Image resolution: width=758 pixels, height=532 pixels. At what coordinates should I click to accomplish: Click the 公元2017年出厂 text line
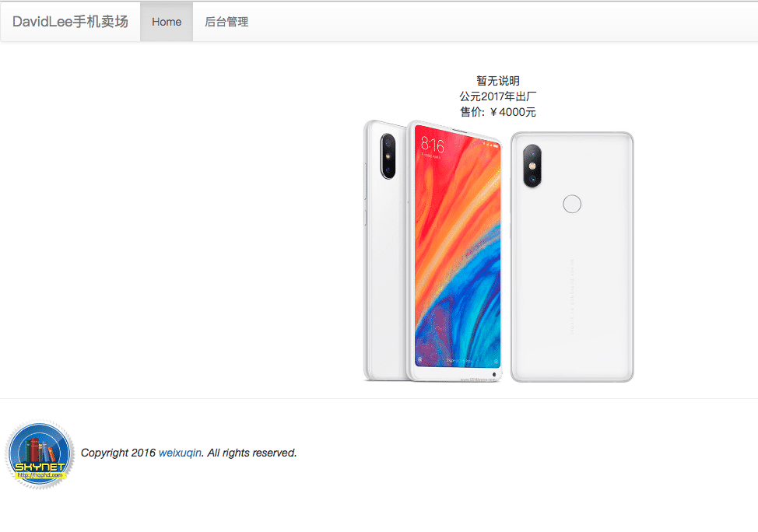pyautogui.click(x=498, y=96)
